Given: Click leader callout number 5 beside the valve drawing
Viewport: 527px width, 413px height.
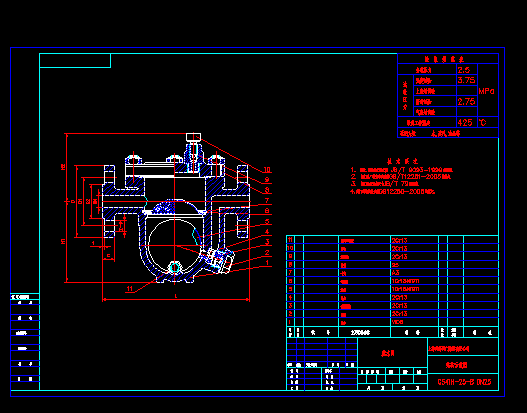Looking at the screenshot, I should 267,221.
